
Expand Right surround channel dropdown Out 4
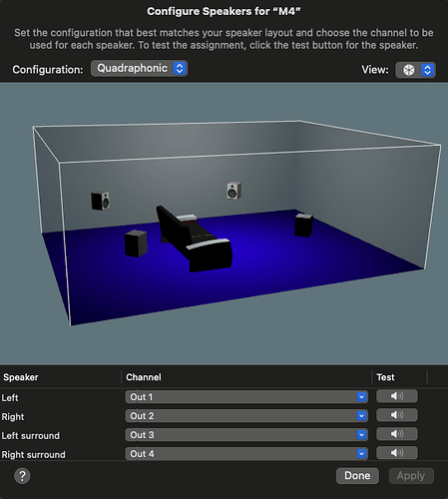246,454
